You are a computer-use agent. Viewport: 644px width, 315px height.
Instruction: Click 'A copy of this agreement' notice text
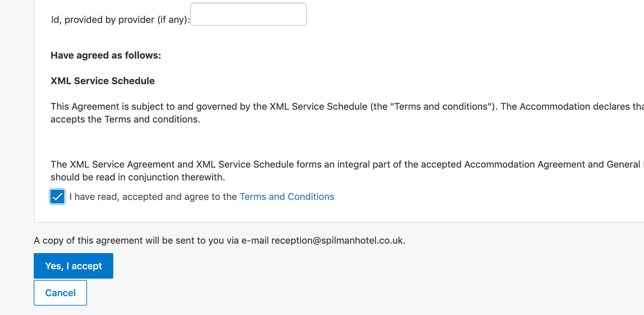tap(219, 240)
